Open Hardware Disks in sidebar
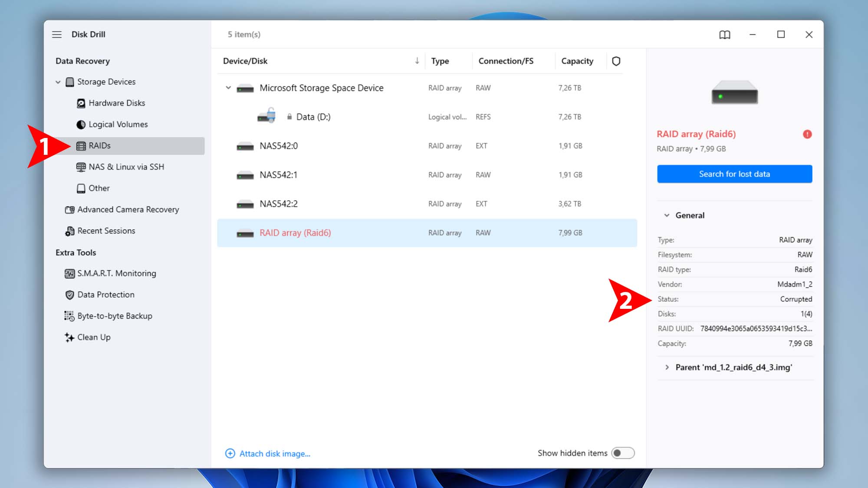This screenshot has width=868, height=488. (x=117, y=103)
